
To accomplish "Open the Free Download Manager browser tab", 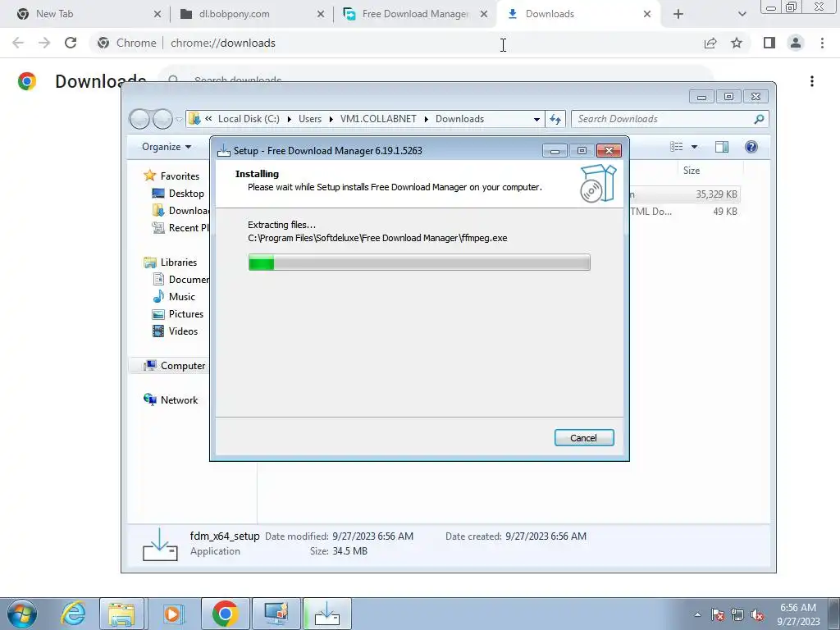I will (x=414, y=14).
